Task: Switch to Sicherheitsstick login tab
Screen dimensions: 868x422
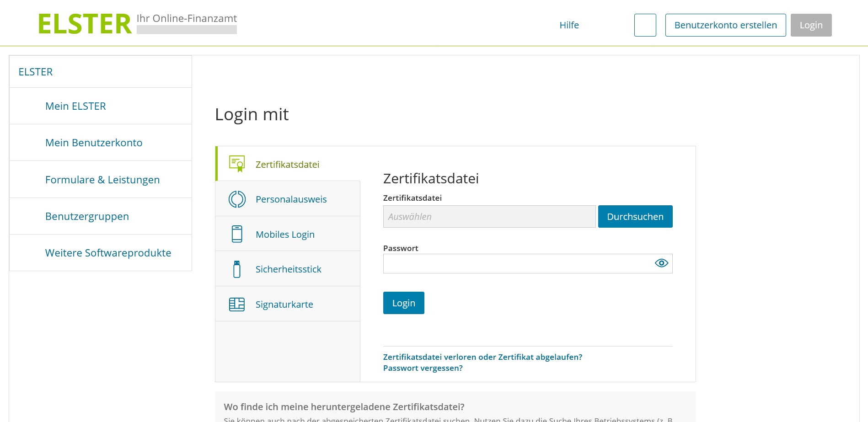Action: click(x=288, y=269)
